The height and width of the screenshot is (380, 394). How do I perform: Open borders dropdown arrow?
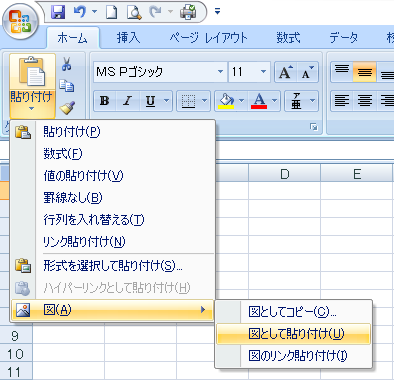pos(205,100)
